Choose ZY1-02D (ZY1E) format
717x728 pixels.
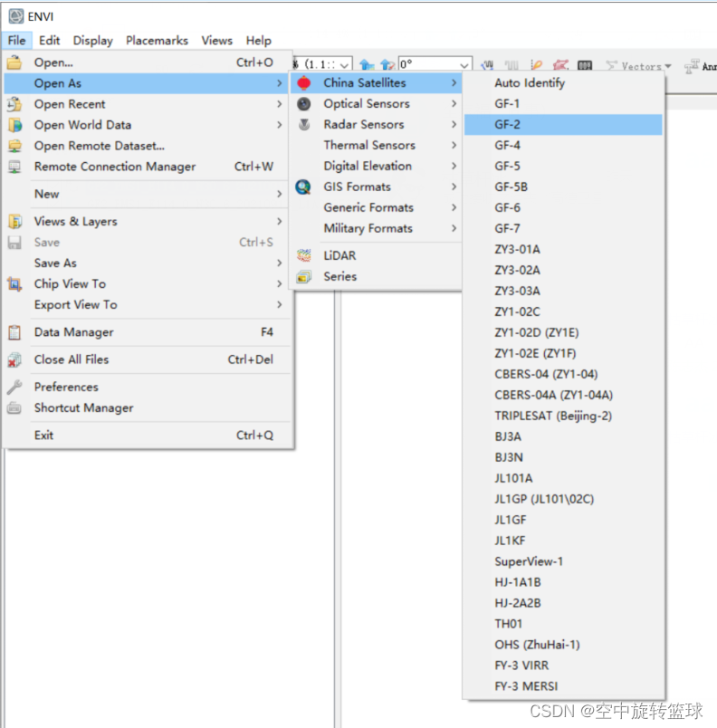[563, 332]
